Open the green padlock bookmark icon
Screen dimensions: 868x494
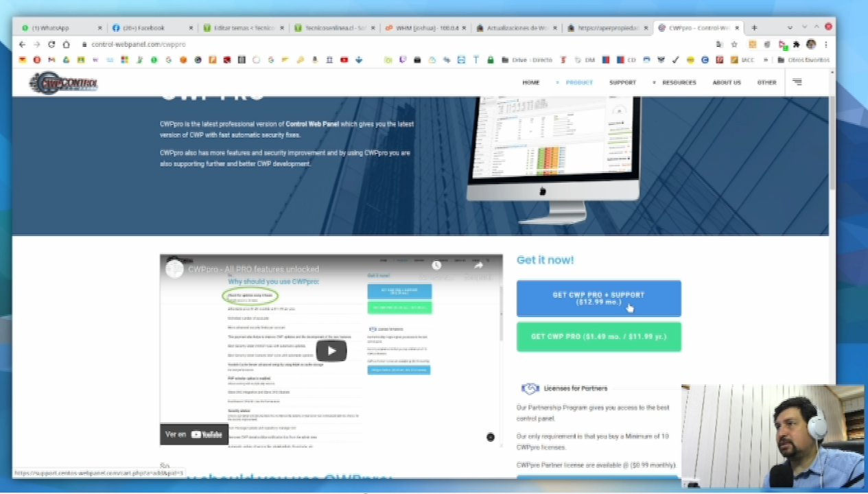click(x=490, y=60)
